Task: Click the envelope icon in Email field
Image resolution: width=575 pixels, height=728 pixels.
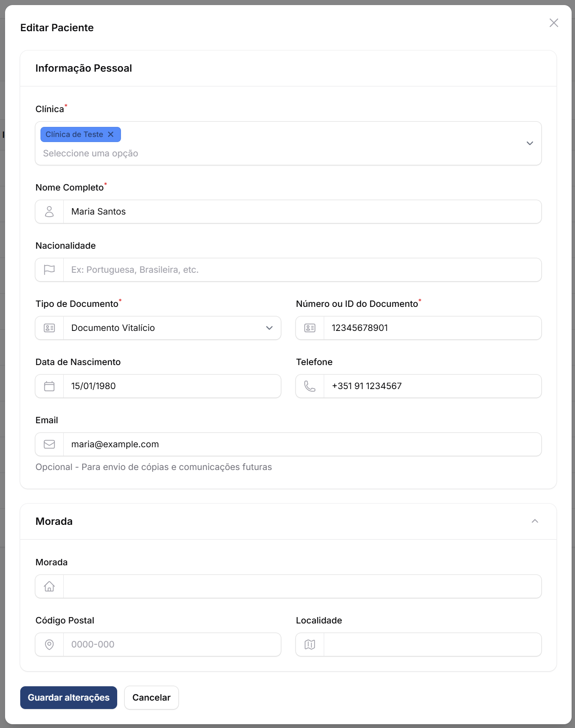Action: (x=49, y=444)
